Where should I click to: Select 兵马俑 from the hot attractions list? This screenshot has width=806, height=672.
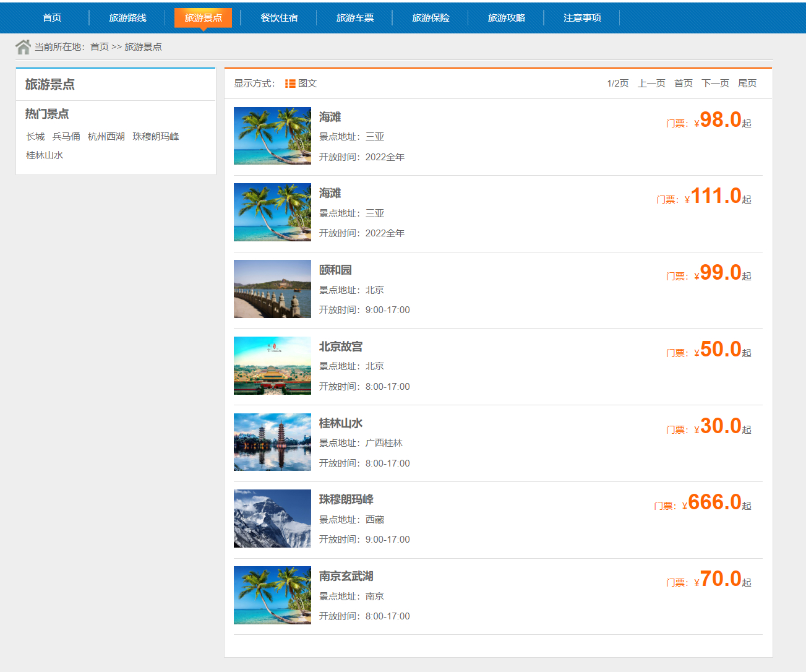coord(66,136)
